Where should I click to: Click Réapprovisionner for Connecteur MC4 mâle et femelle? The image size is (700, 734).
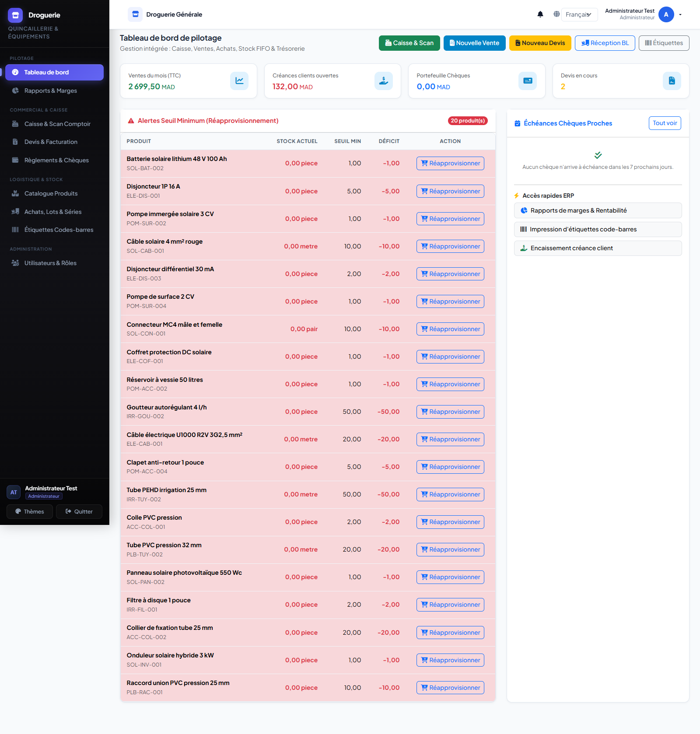(450, 329)
